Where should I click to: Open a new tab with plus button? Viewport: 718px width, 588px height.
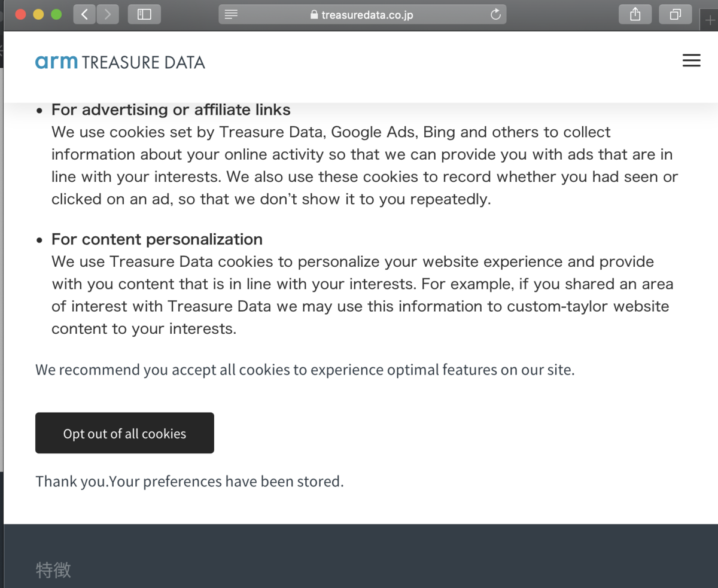tap(710, 21)
